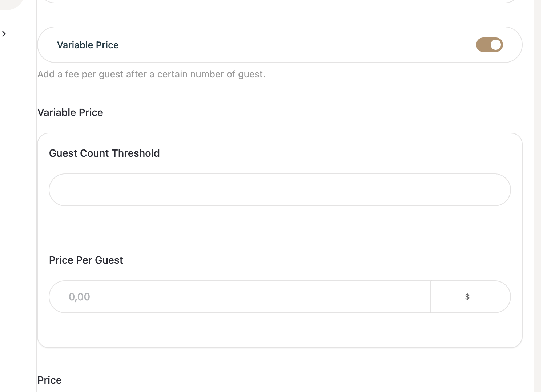This screenshot has height=392, width=551.
Task: Click the Price Per Guest label
Action: (x=86, y=260)
